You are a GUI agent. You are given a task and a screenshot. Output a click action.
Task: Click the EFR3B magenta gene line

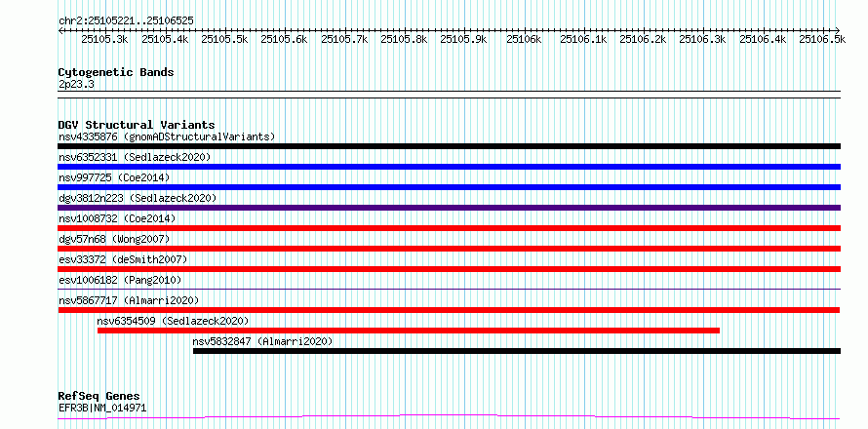click(449, 417)
